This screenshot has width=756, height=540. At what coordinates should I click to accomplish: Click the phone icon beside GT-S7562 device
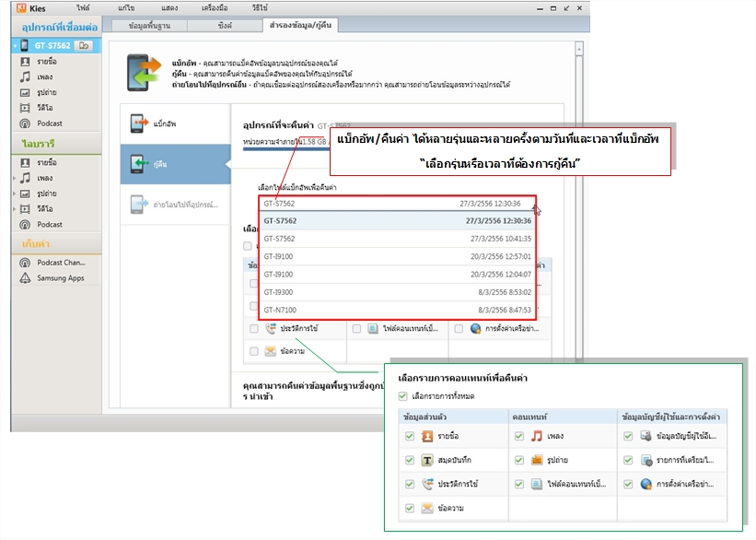pyautogui.click(x=25, y=45)
